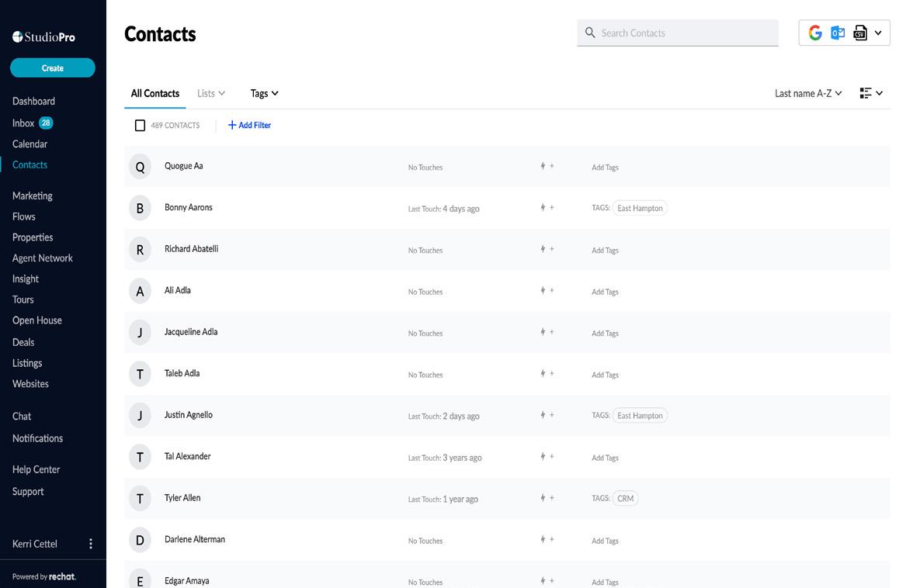Expand the import options chevron
The height and width of the screenshot is (588, 906).
pos(878,33)
